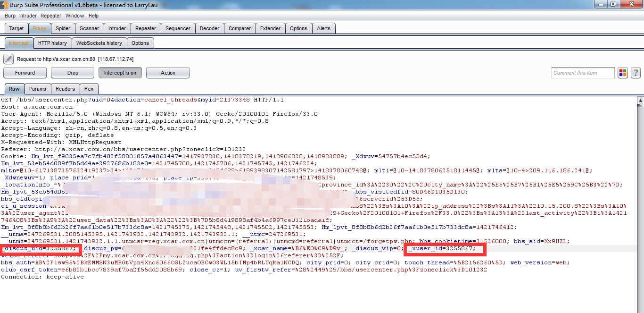Click the X-Requested-With: XMLHttpRequest line
This screenshot has height=313, width=644.
(x=61, y=142)
